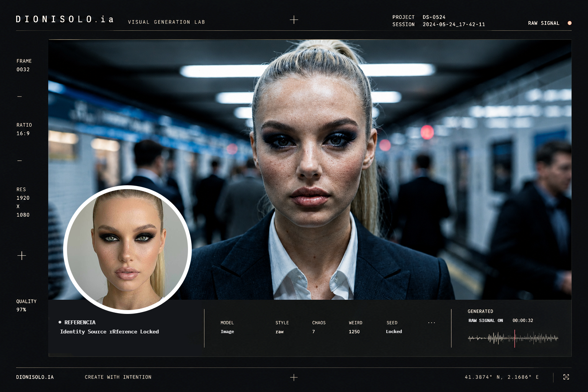Click the CREATE WITH INTENTION tagline
The height and width of the screenshot is (392, 588).
(x=118, y=377)
